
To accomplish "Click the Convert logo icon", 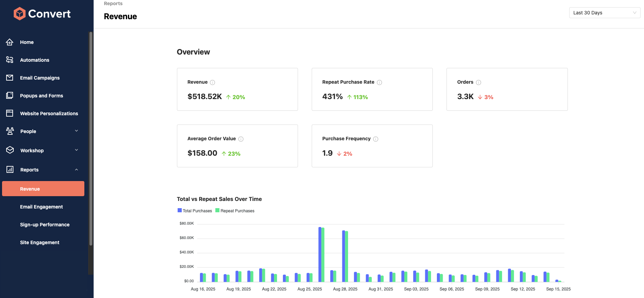I will coord(20,14).
